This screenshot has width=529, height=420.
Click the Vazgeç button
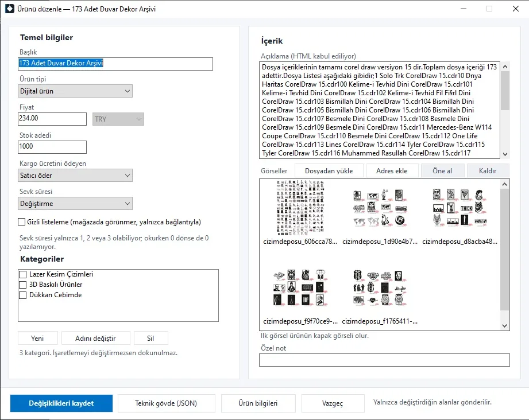point(333,403)
